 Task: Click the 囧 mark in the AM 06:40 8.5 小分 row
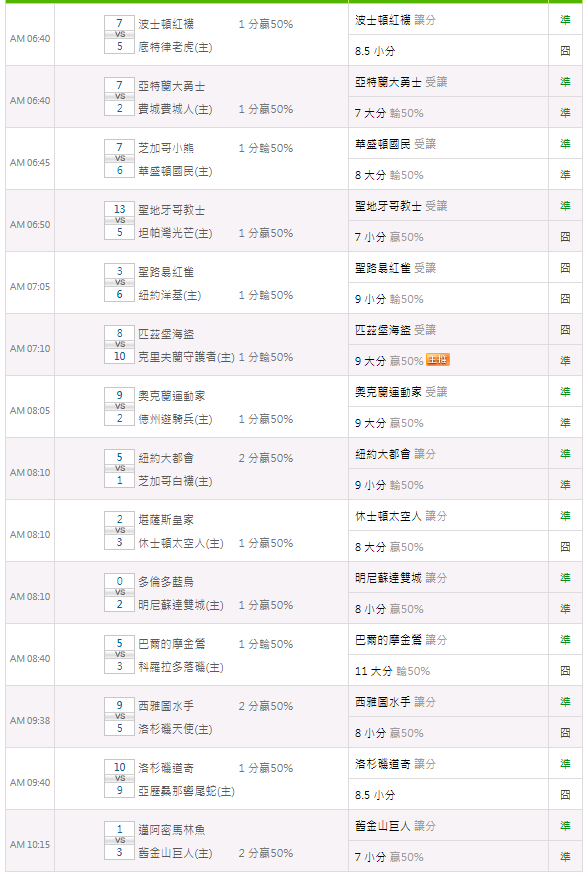(565, 51)
